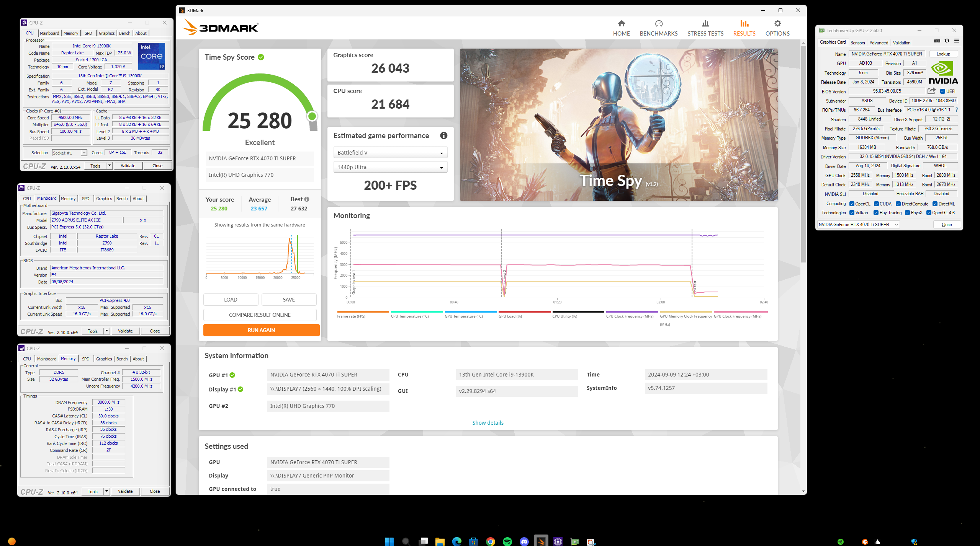Click the GPU-Z taskbar icon

pyautogui.click(x=574, y=541)
